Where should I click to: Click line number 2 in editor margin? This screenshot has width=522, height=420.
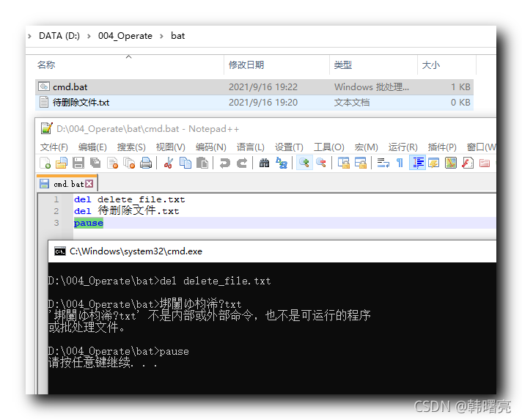tap(56, 211)
